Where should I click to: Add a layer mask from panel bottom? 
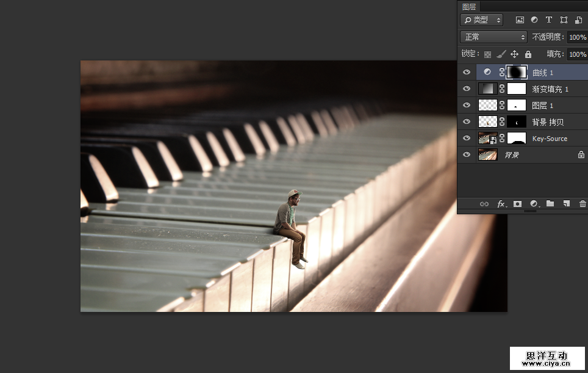(517, 204)
